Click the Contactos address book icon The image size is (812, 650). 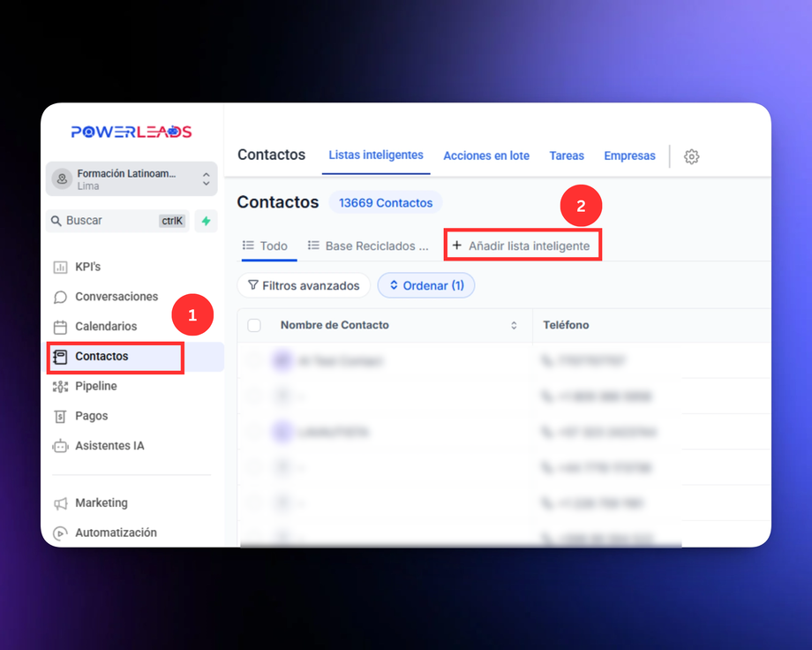[x=60, y=357]
